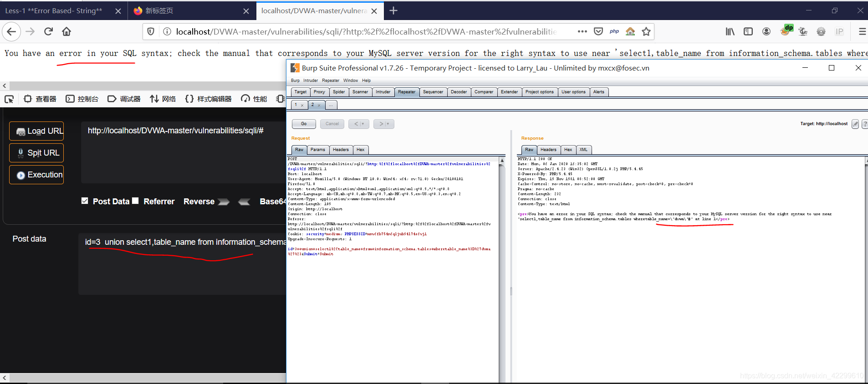Click the HackBar Reverse button
Image resolution: width=868 pixels, height=384 pixels.
click(x=199, y=202)
